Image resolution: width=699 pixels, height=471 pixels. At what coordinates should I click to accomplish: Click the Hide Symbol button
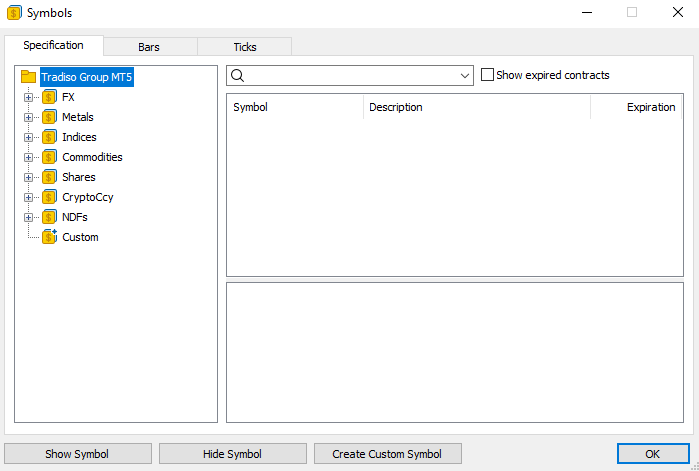point(232,454)
